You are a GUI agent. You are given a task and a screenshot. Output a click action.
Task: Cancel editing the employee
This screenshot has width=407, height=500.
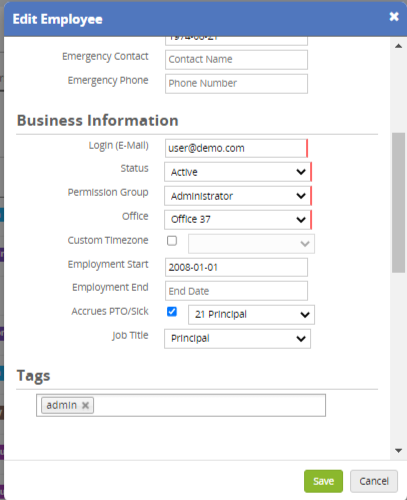pyautogui.click(x=374, y=481)
